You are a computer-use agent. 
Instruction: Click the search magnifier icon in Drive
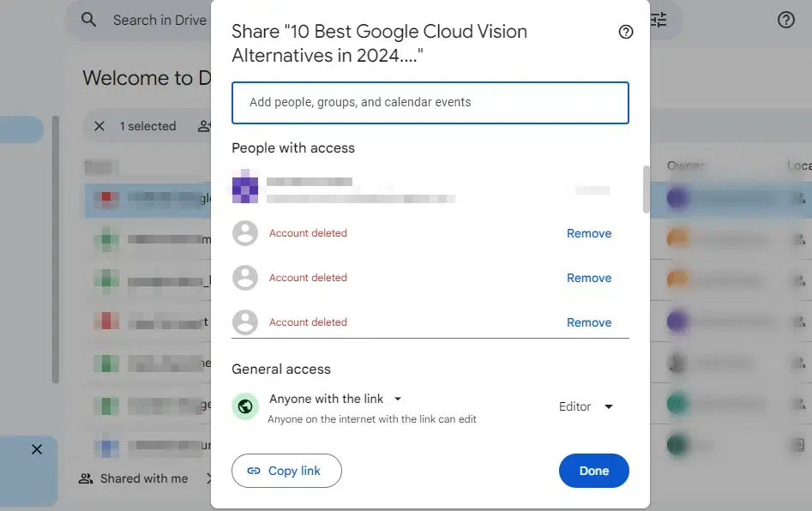coord(88,20)
